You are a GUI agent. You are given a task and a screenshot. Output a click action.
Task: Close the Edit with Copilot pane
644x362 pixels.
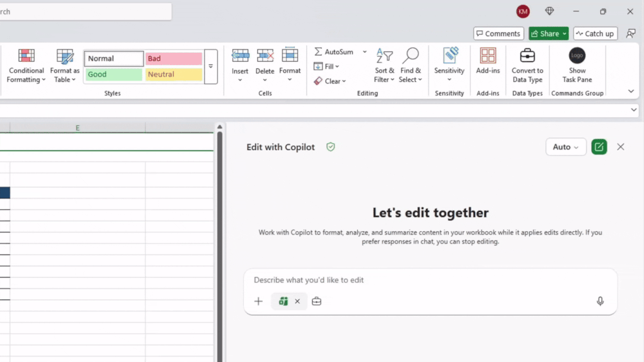pos(621,147)
